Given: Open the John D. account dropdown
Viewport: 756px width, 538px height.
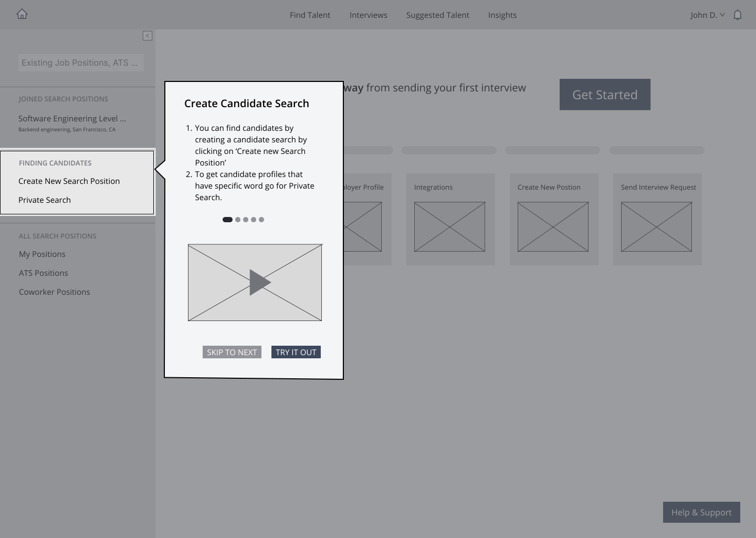Looking at the screenshot, I should (x=708, y=15).
